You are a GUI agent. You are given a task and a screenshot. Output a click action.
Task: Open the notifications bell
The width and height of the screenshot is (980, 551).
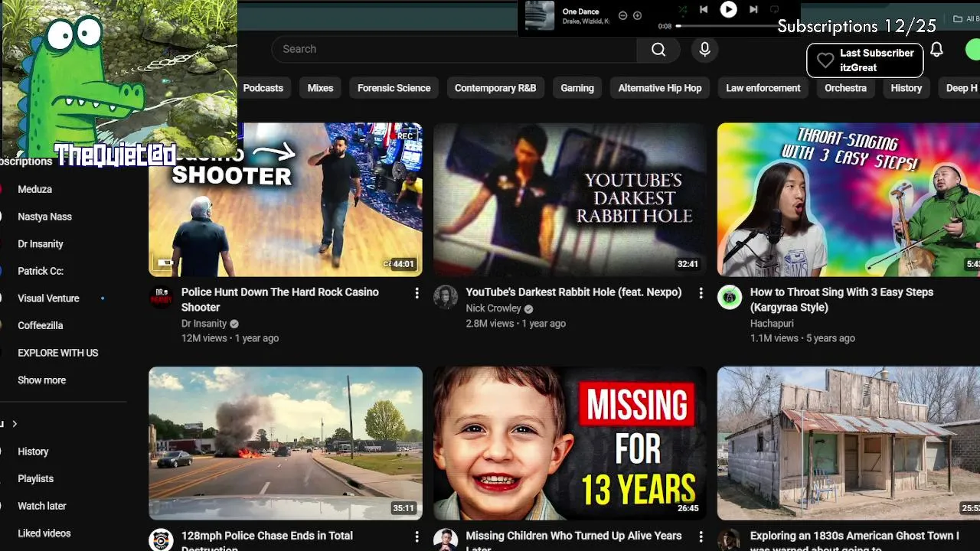tap(936, 50)
